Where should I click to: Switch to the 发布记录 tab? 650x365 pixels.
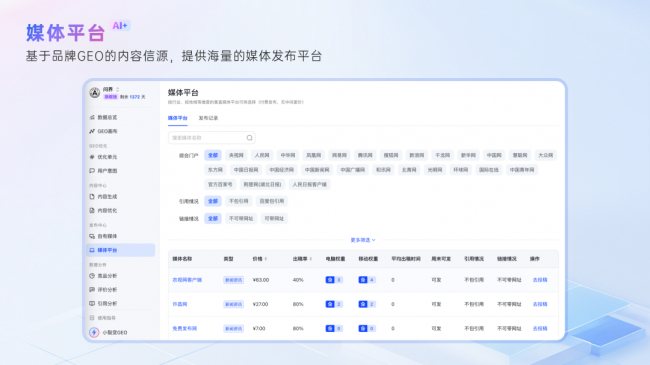pos(208,118)
